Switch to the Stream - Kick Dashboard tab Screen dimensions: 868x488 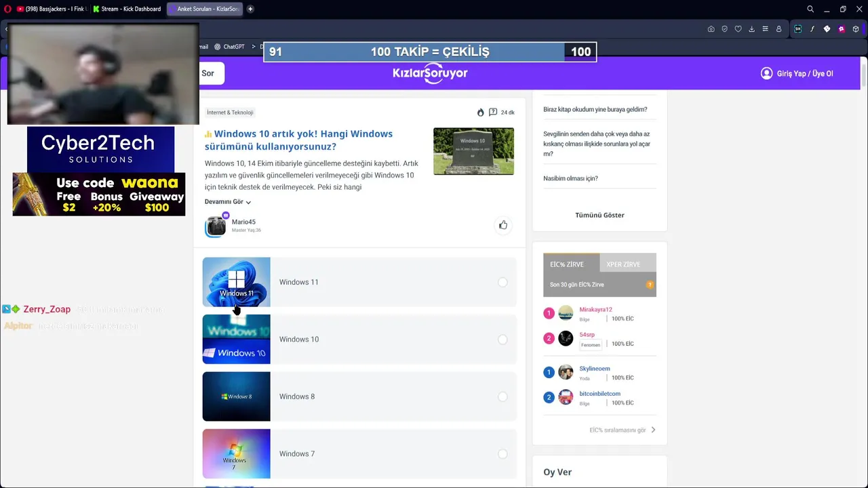click(x=127, y=9)
